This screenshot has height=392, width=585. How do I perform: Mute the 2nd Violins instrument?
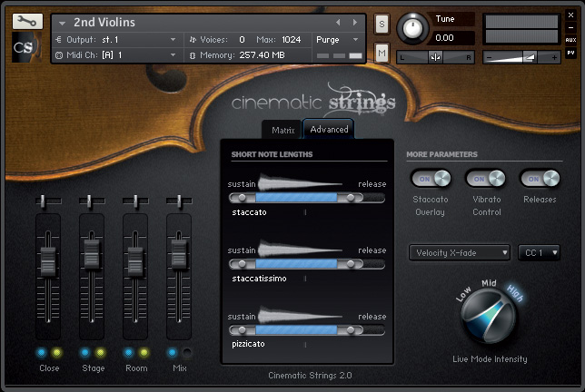click(x=382, y=54)
